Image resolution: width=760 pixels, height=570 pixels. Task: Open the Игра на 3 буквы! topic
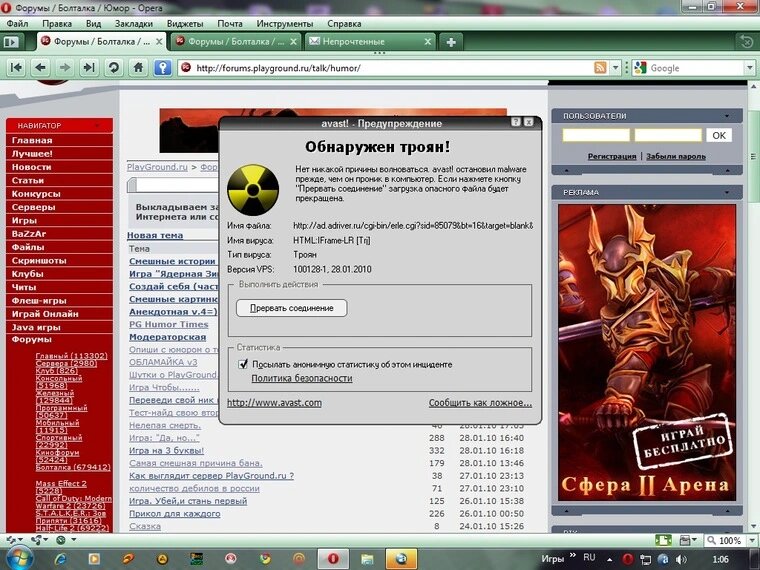[166, 450]
